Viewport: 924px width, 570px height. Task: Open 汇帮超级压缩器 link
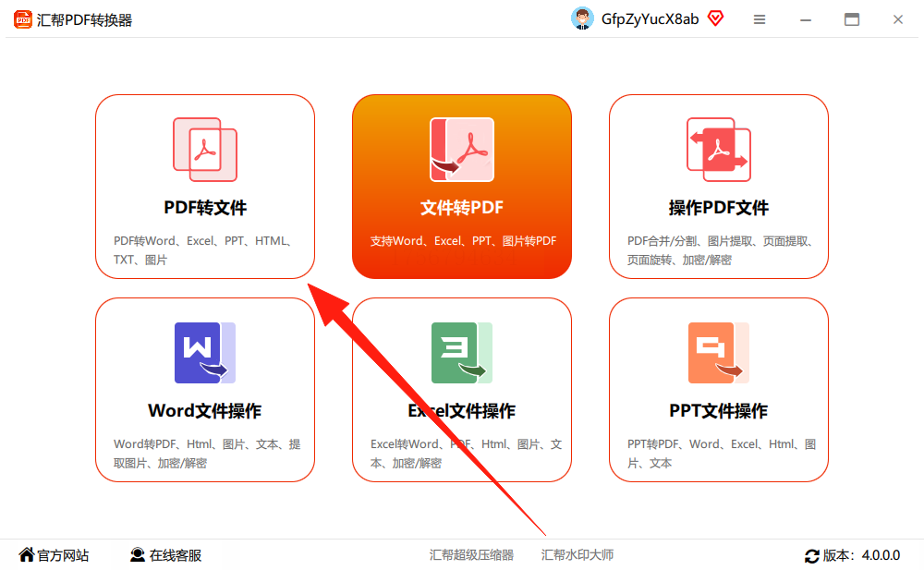[471, 555]
